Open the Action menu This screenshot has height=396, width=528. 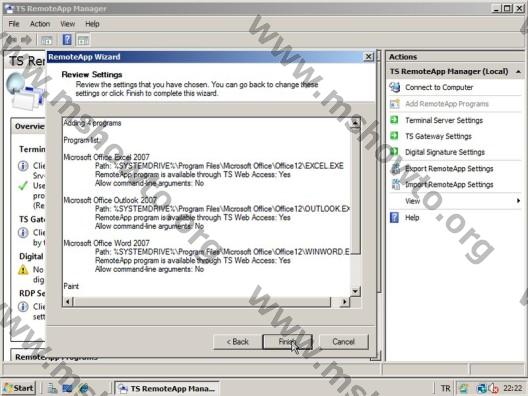(x=40, y=24)
